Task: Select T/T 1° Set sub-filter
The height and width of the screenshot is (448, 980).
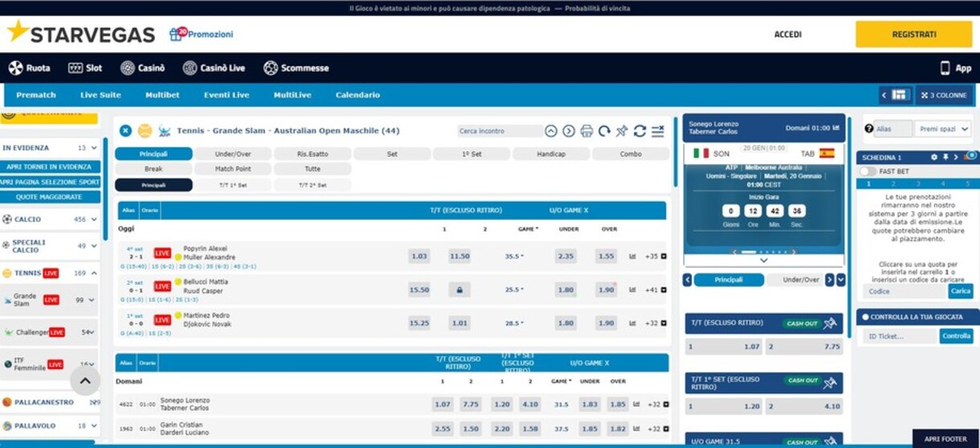Action: point(233,185)
